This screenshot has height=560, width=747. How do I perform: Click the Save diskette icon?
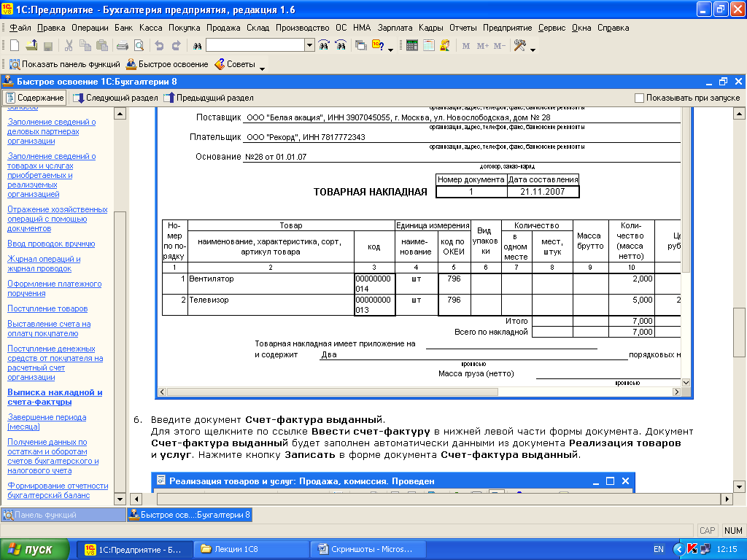click(47, 46)
